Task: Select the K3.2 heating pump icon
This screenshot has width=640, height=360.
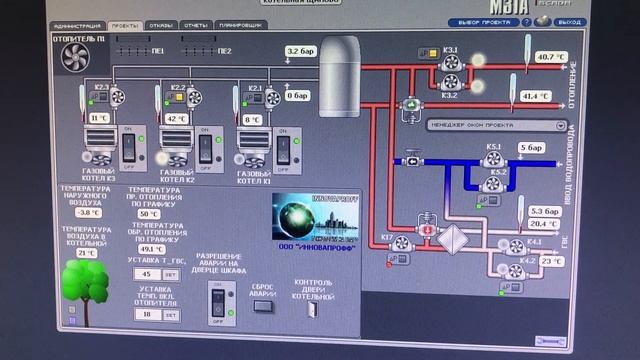Action: pyautogui.click(x=451, y=82)
